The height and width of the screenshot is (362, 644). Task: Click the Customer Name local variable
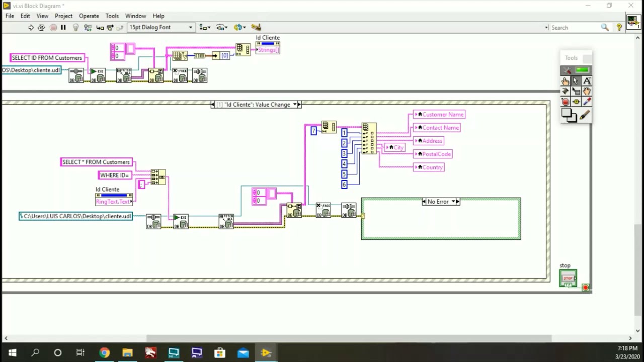pyautogui.click(x=439, y=115)
